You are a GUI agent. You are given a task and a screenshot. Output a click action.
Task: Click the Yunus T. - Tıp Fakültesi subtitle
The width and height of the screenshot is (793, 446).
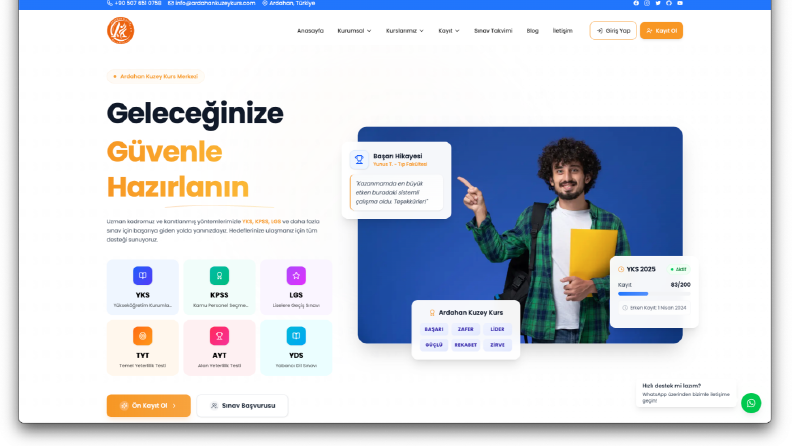point(400,164)
